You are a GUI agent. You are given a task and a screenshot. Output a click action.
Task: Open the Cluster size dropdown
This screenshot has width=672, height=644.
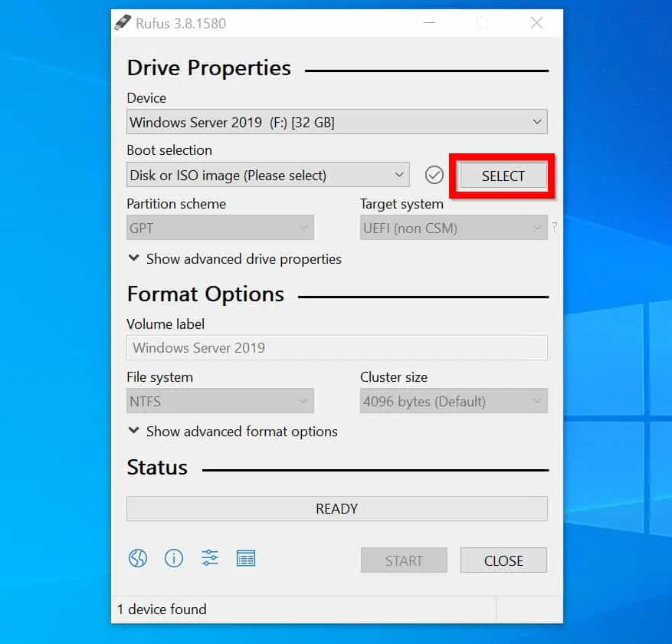pos(453,401)
